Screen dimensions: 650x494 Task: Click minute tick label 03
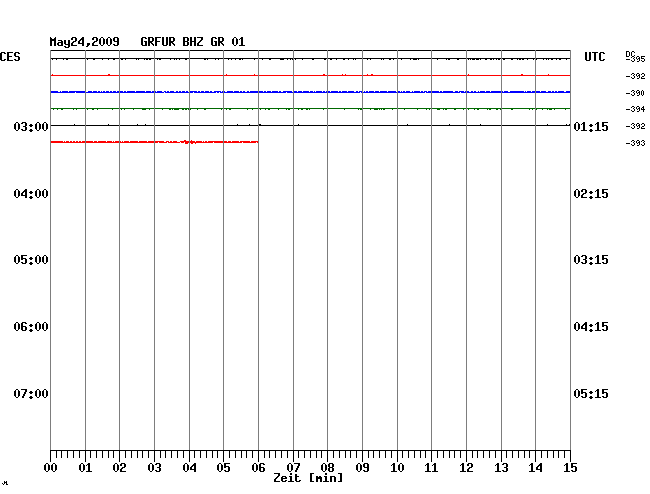pyautogui.click(x=154, y=468)
